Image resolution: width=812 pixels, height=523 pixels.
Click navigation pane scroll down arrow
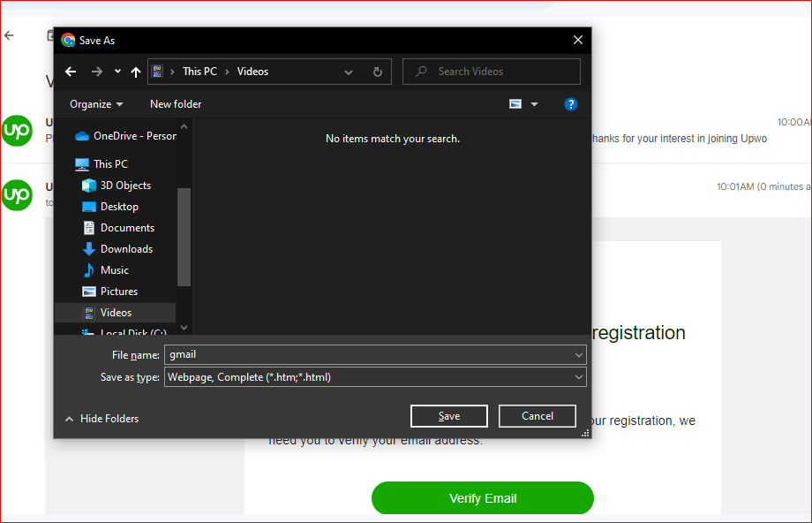click(x=184, y=328)
